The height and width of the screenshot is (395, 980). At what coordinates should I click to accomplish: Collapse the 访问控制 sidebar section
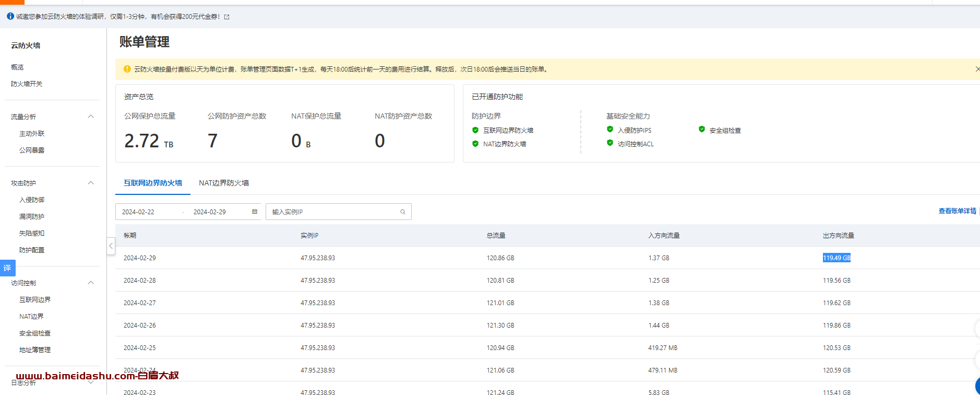(91, 283)
